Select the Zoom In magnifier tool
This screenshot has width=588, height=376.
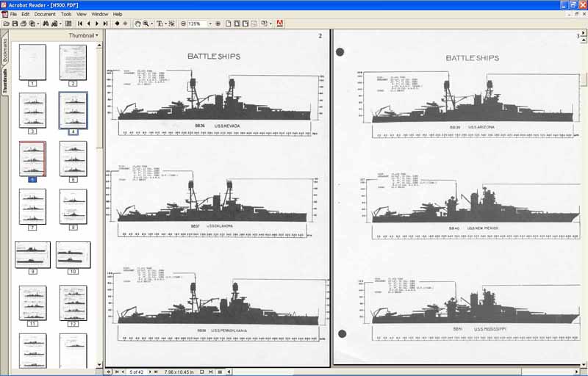tap(146, 23)
